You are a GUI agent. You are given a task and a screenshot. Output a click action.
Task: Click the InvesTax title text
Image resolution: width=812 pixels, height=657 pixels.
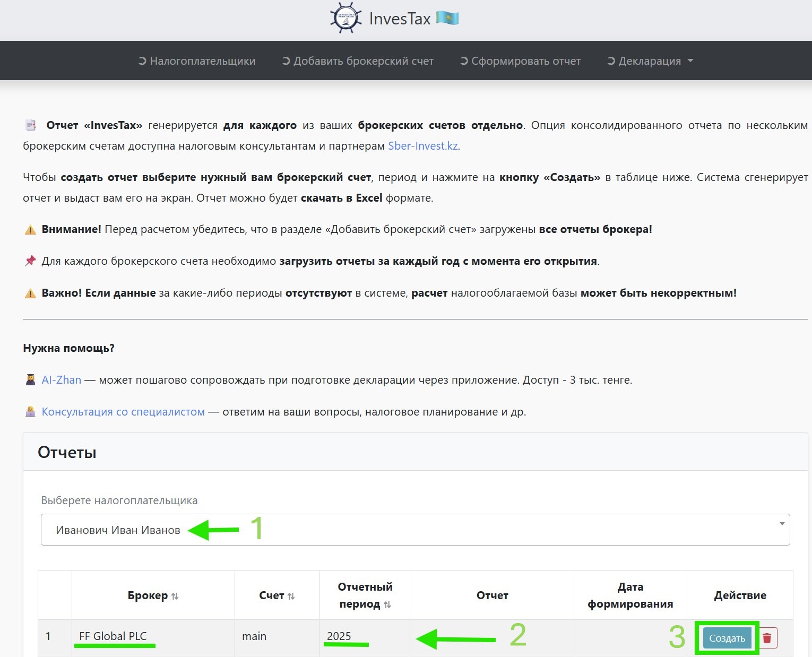tap(400, 19)
